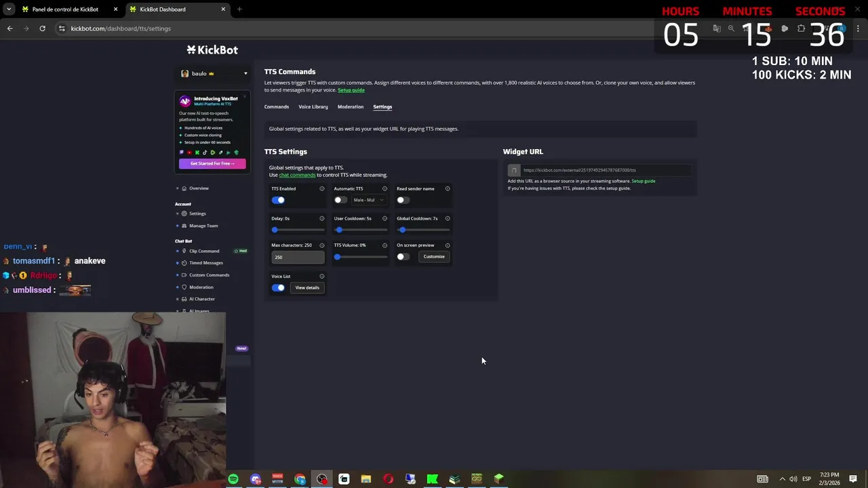Open the Male voice dropdown

coord(368,200)
